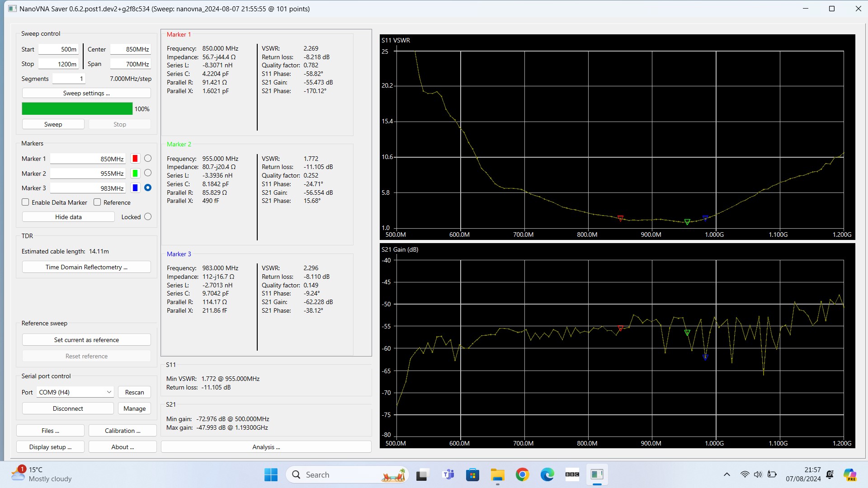Click the green Marker 2 color swatch
This screenshot has width=868, height=488.
[135, 174]
